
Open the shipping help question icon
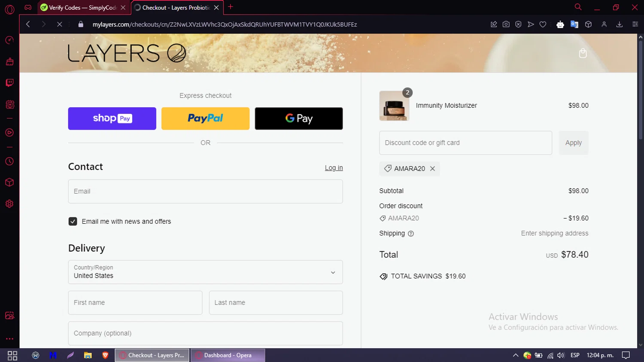click(x=411, y=234)
